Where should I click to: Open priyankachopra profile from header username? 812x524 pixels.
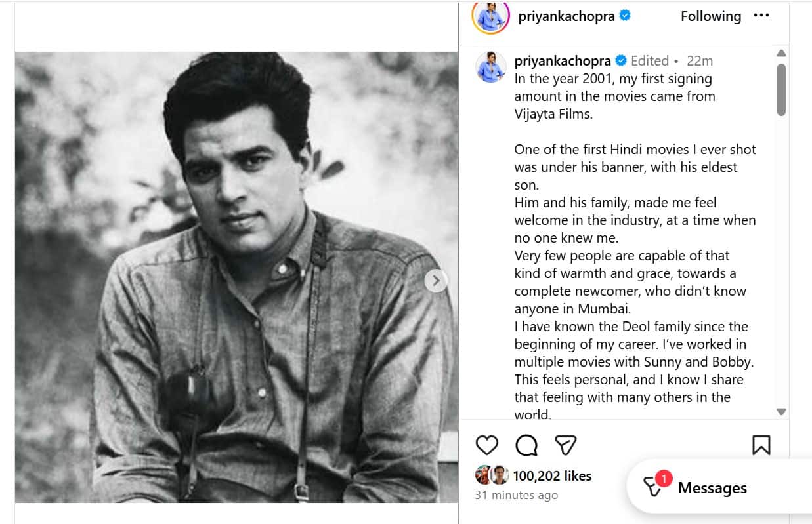tap(566, 16)
